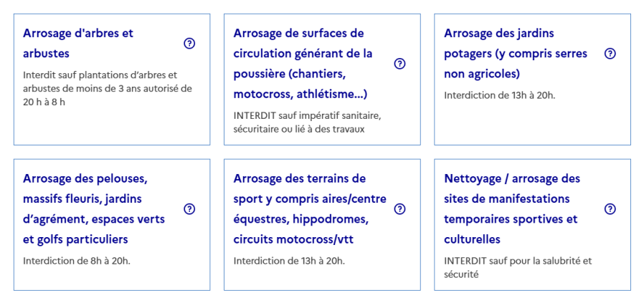The image size is (644, 303).
Task: Click 'INTERDIT sauf pour la salubrité et sécurité' text
Action: [x=518, y=268]
